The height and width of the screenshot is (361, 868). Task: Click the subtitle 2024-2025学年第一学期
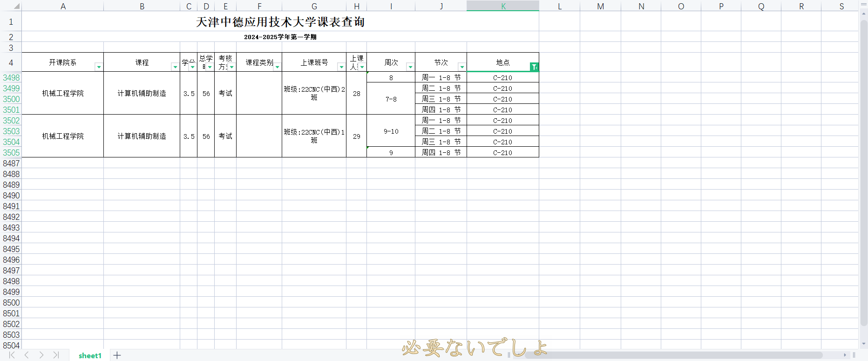(280, 37)
